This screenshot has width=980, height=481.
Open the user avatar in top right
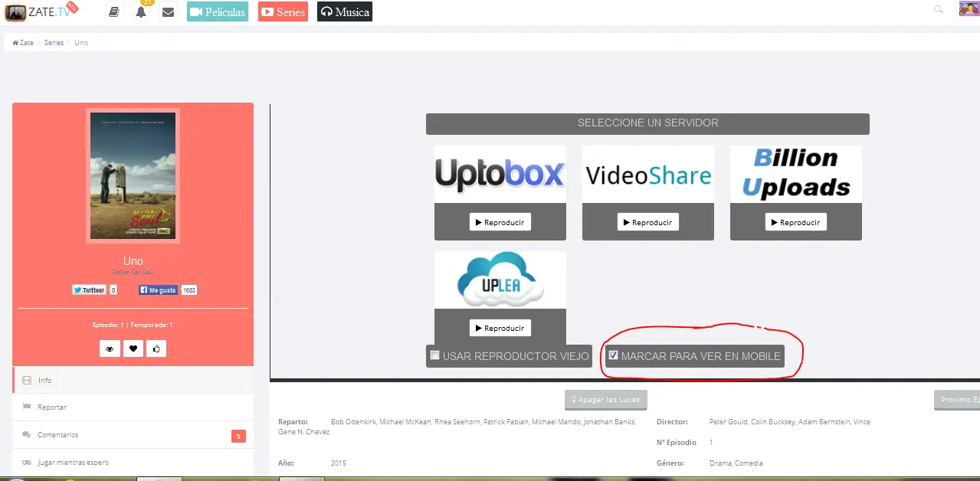click(x=969, y=8)
